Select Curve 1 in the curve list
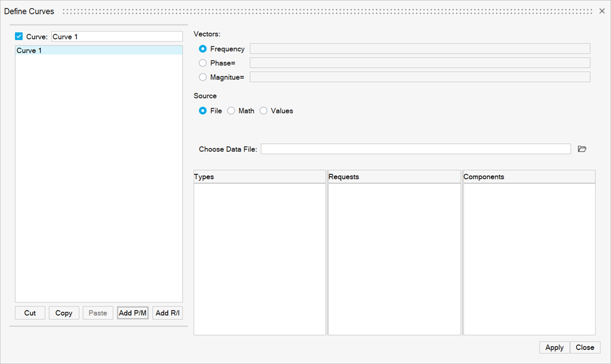 pyautogui.click(x=98, y=51)
